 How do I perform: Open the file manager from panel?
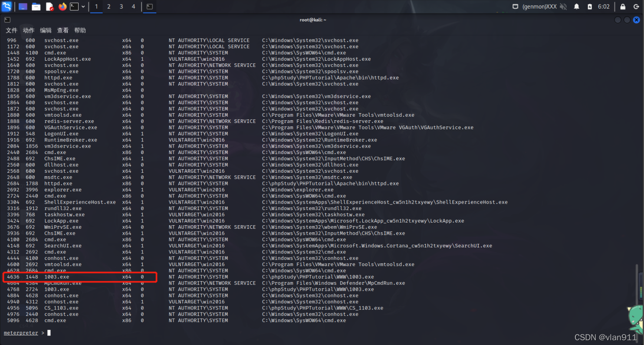tap(36, 7)
